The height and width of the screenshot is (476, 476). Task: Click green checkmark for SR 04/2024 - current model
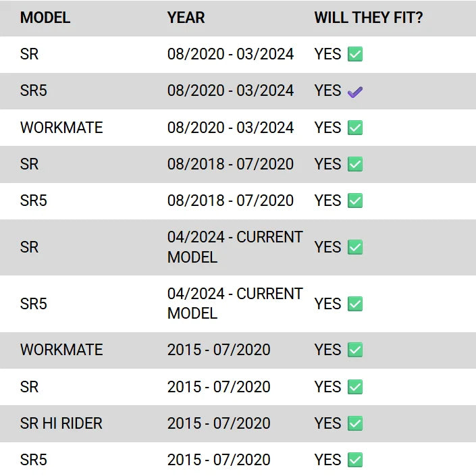click(x=355, y=247)
